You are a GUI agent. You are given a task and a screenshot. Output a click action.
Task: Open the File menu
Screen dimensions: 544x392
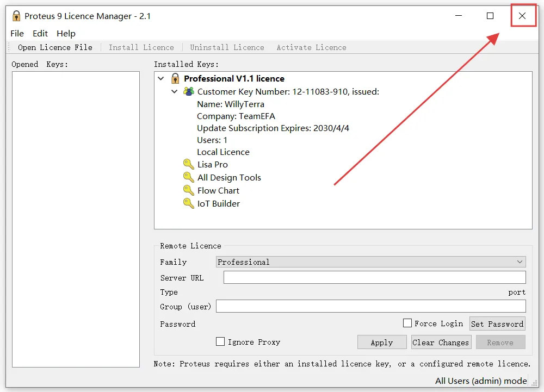point(17,34)
